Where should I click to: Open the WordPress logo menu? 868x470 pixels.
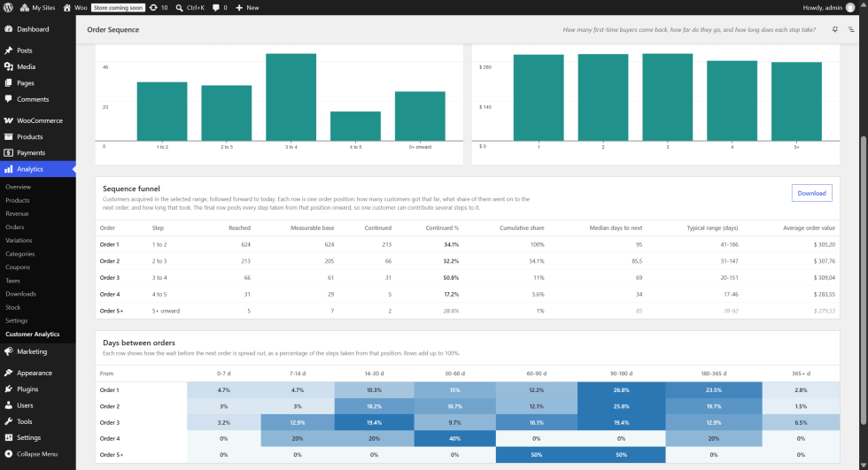point(8,8)
